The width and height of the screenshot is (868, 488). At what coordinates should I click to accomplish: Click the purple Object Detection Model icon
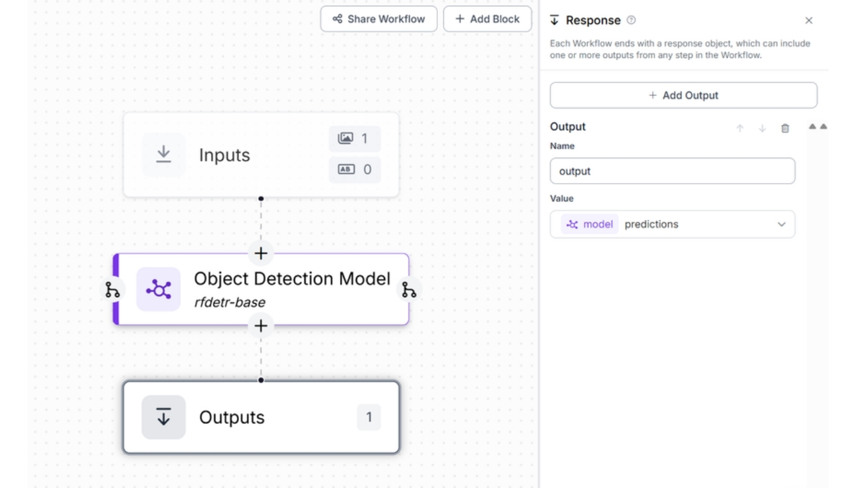coord(158,290)
